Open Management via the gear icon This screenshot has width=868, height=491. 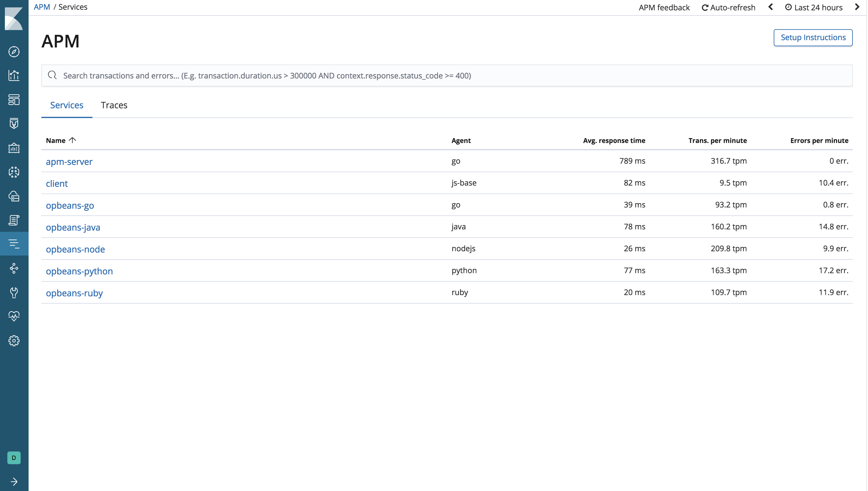(14, 341)
